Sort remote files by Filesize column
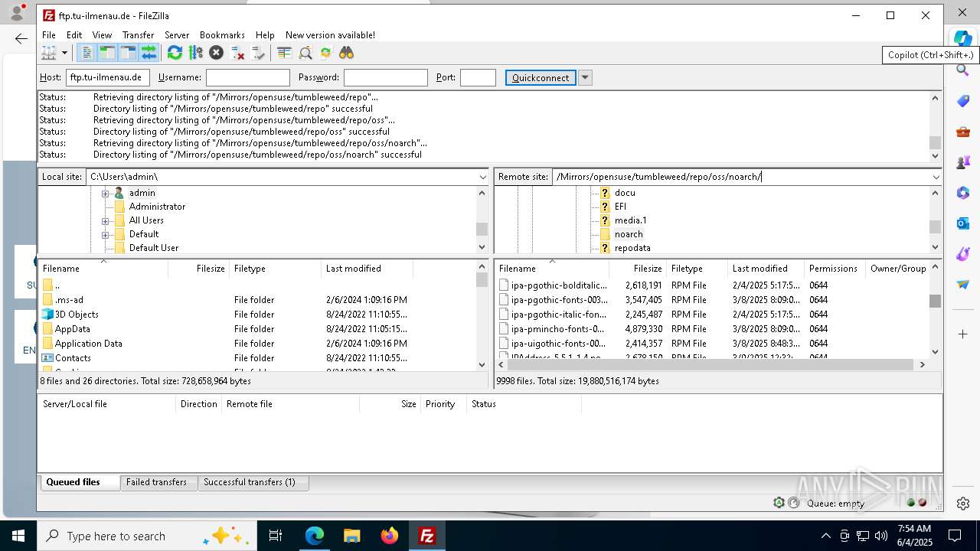The width and height of the screenshot is (980, 551). tap(638, 269)
